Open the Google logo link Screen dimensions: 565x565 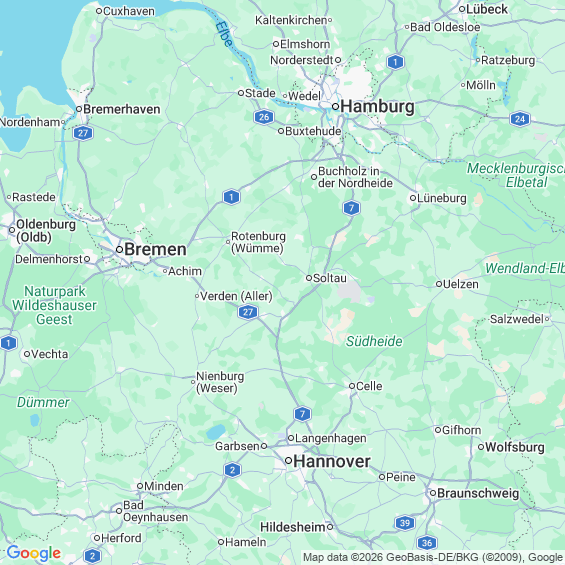(34, 553)
